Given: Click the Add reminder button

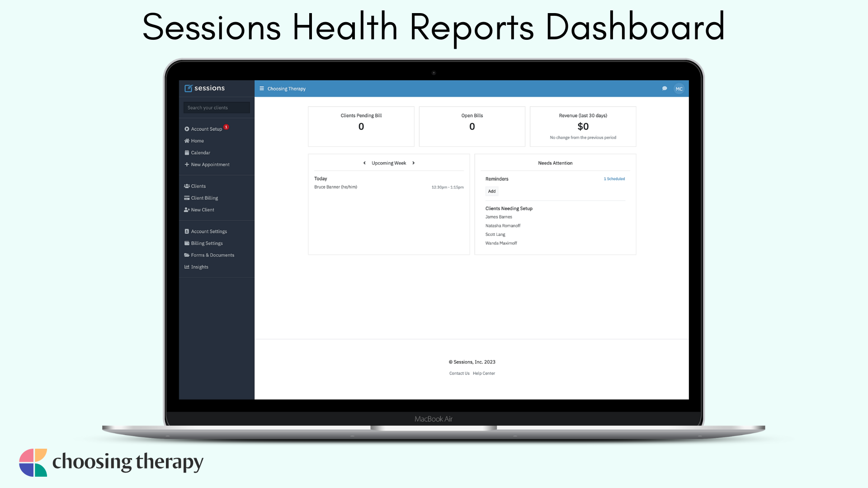Looking at the screenshot, I should (x=492, y=191).
